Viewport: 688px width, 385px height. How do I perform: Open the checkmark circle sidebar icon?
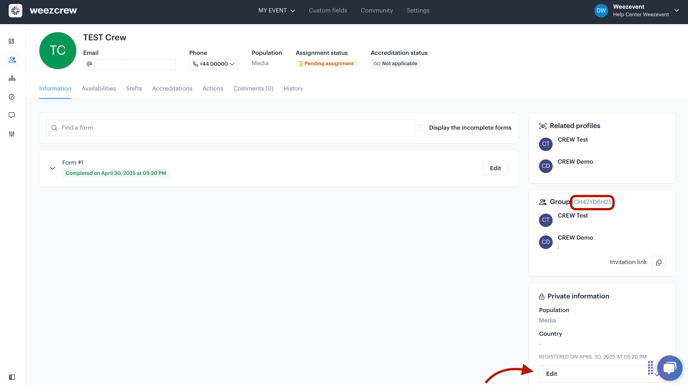12,97
